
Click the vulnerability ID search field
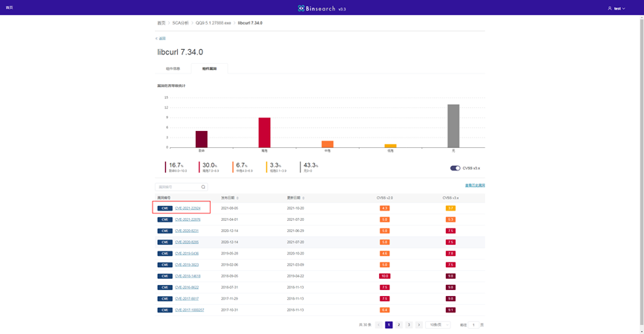(x=178, y=187)
